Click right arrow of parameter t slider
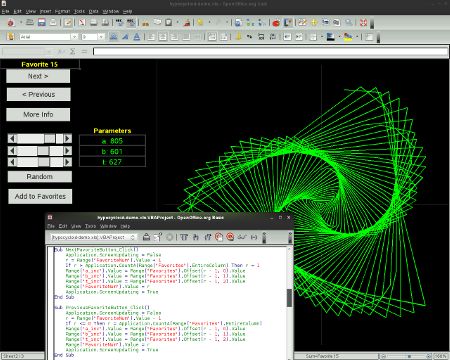 pyautogui.click(x=68, y=162)
